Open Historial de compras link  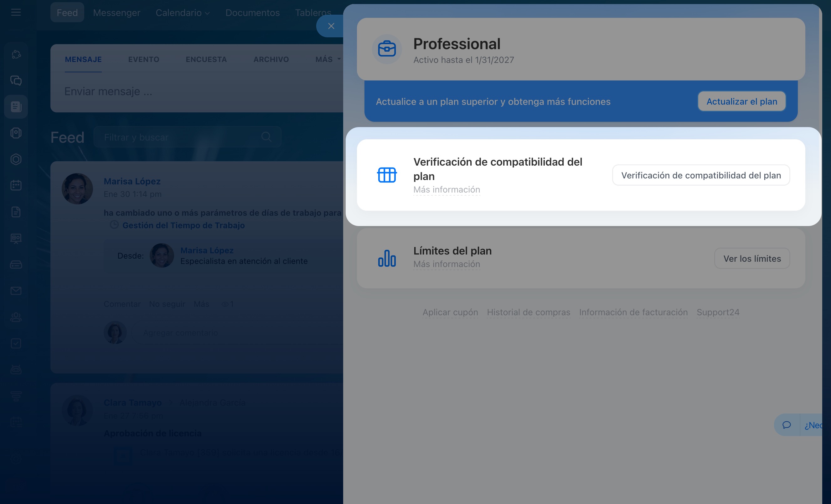(x=528, y=312)
